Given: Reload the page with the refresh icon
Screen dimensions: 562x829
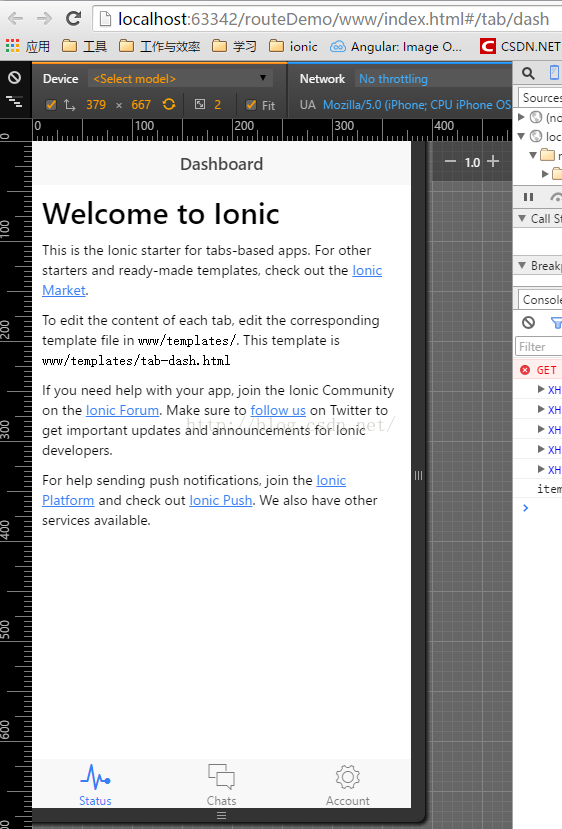Looking at the screenshot, I should (73, 19).
